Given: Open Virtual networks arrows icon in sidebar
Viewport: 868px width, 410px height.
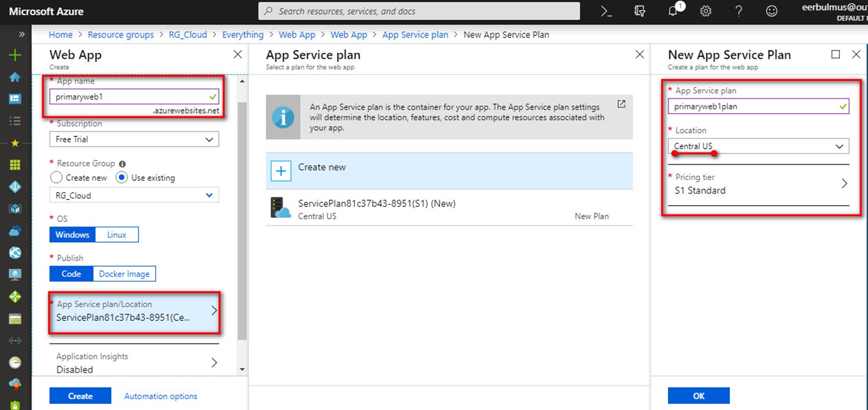Looking at the screenshot, I should 15,341.
